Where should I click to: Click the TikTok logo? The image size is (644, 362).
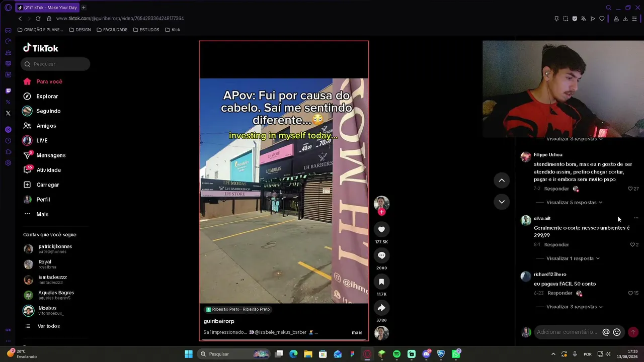click(x=41, y=48)
